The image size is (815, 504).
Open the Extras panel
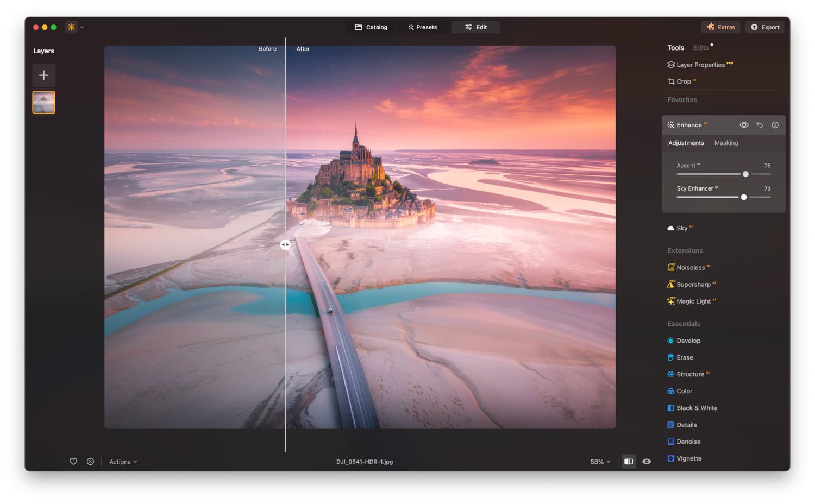pos(721,27)
